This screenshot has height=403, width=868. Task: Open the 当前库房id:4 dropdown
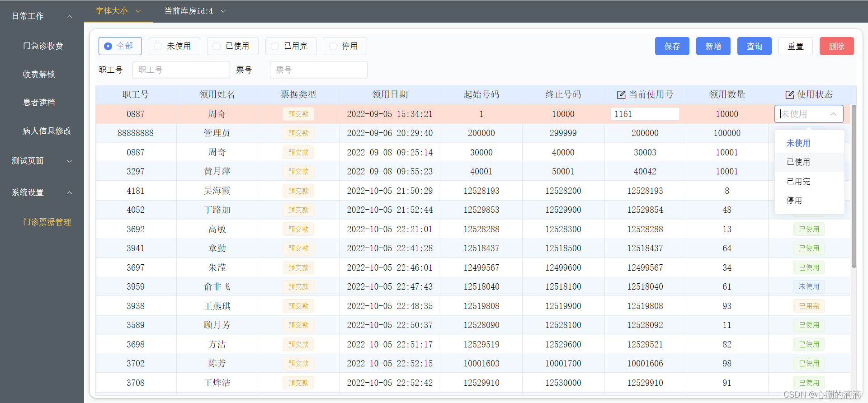coord(195,11)
